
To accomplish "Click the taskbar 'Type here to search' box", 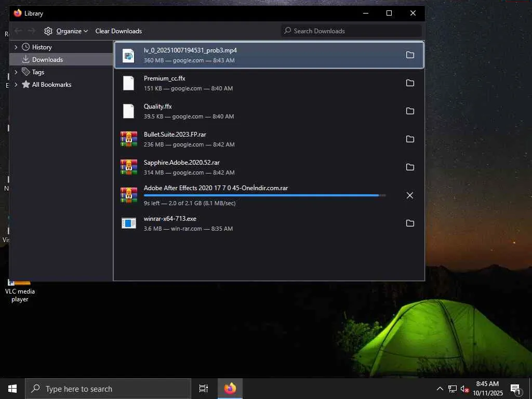I will [108, 389].
